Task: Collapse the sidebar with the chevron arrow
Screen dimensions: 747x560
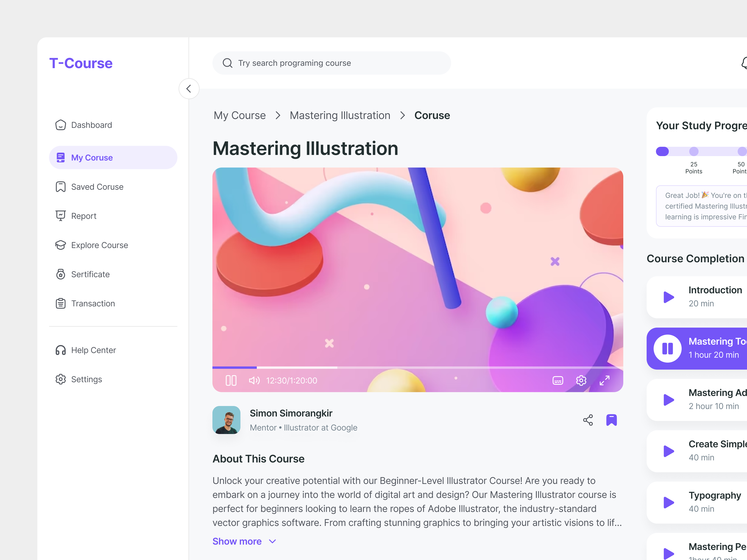Action: click(189, 88)
